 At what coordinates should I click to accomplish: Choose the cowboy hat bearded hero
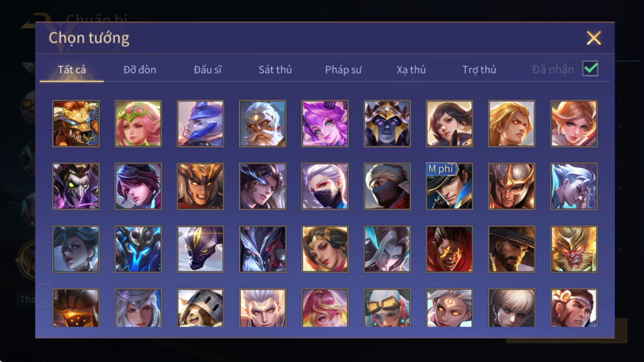pos(512,249)
